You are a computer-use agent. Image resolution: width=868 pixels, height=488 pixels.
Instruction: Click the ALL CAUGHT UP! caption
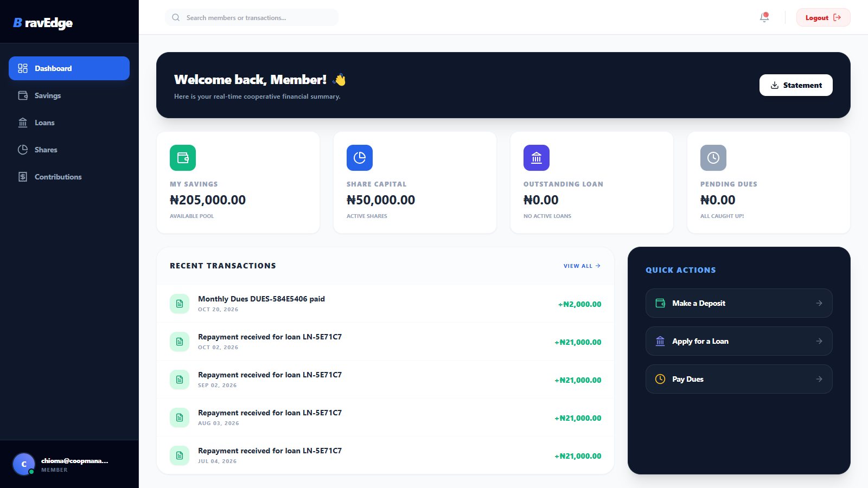(x=722, y=216)
